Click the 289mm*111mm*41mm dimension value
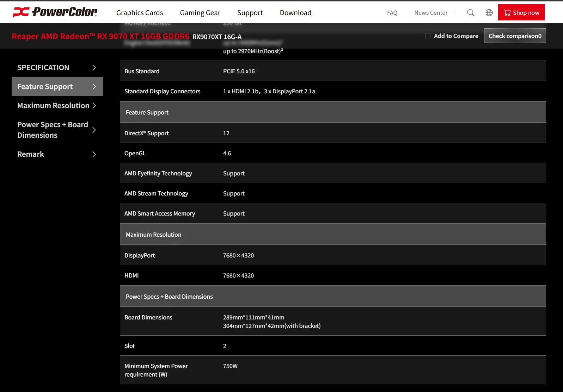 click(253, 317)
